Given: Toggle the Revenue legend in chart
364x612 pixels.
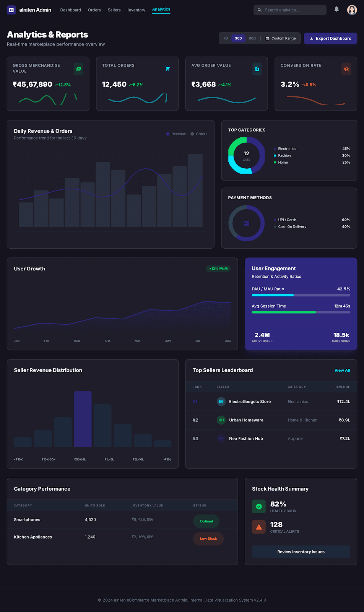Looking at the screenshot, I should click(x=176, y=134).
